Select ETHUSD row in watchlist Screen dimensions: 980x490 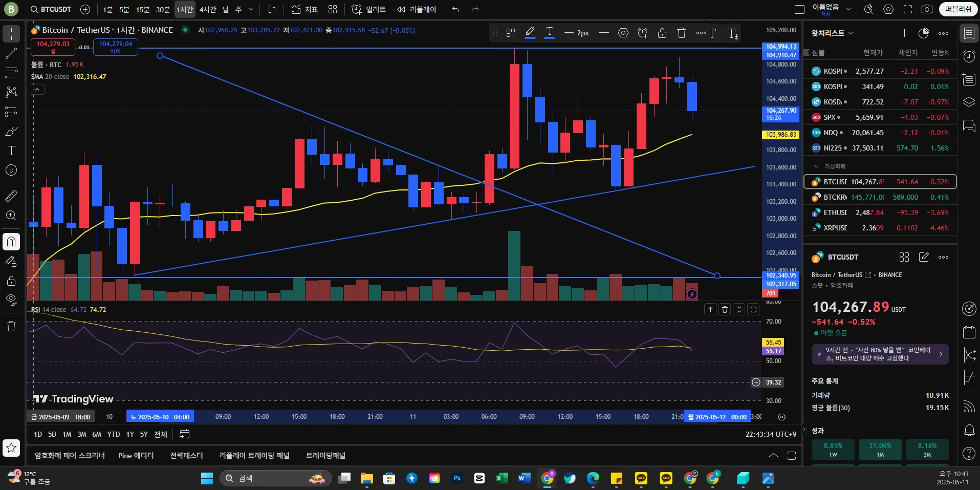[880, 212]
